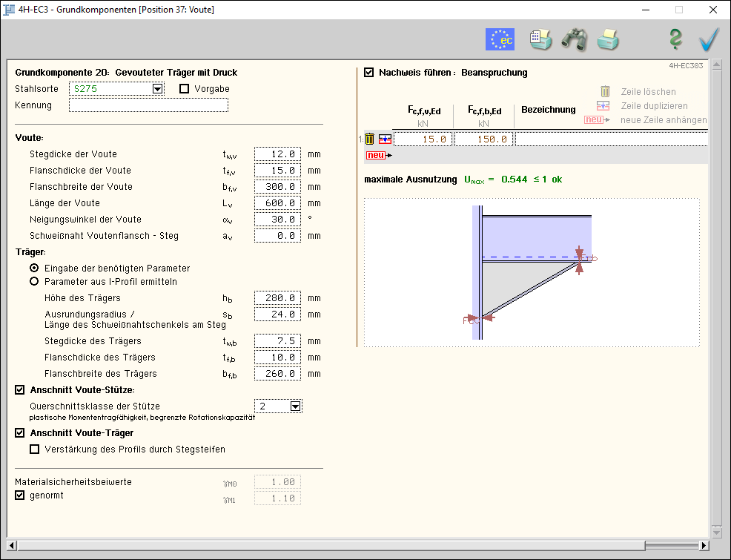Click the Länge der Voute value field
The height and width of the screenshot is (560, 731).
tap(277, 203)
